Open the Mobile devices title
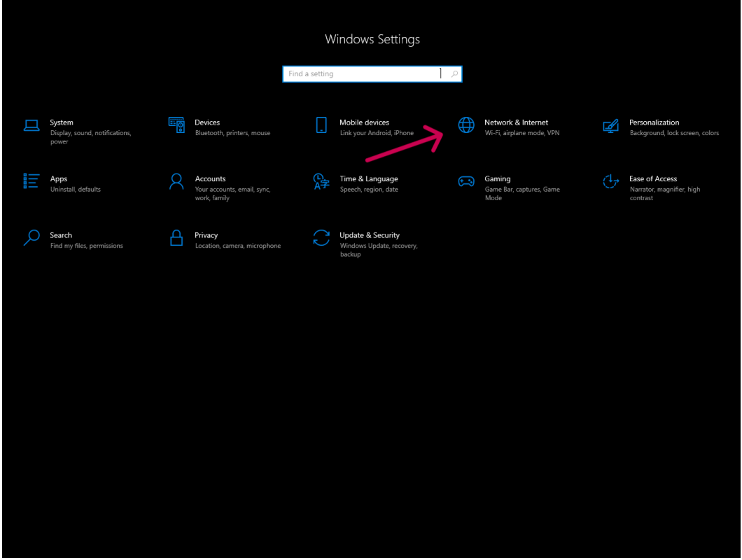This screenshot has height=560, width=742. click(365, 122)
